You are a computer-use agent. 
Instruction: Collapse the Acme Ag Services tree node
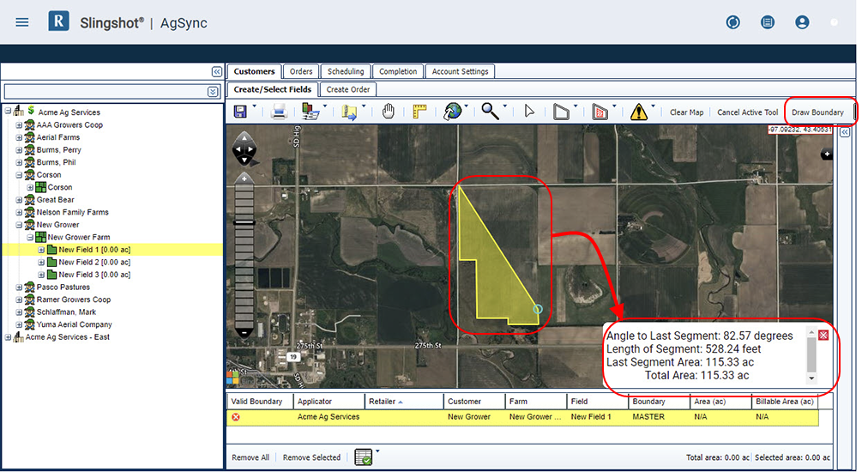point(9,112)
